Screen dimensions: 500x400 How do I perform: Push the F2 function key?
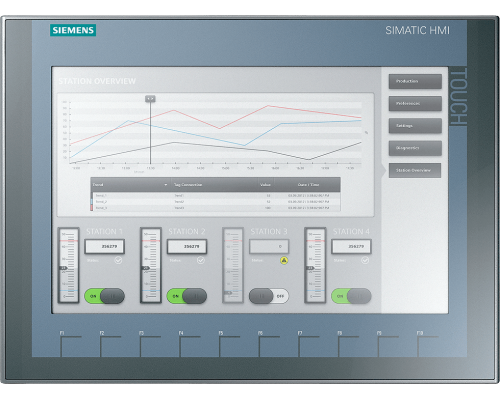(110, 345)
